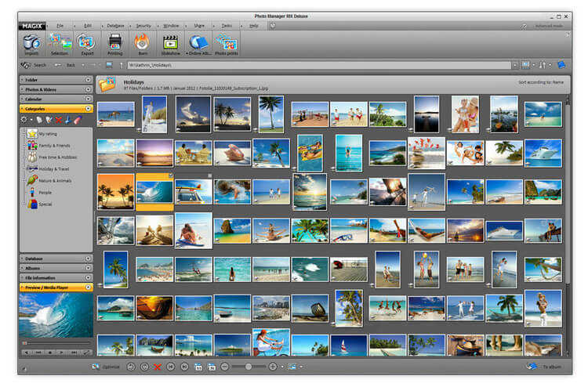Open the Selection tool in toolbar
Screen dimensions: 588x387
tap(60, 43)
